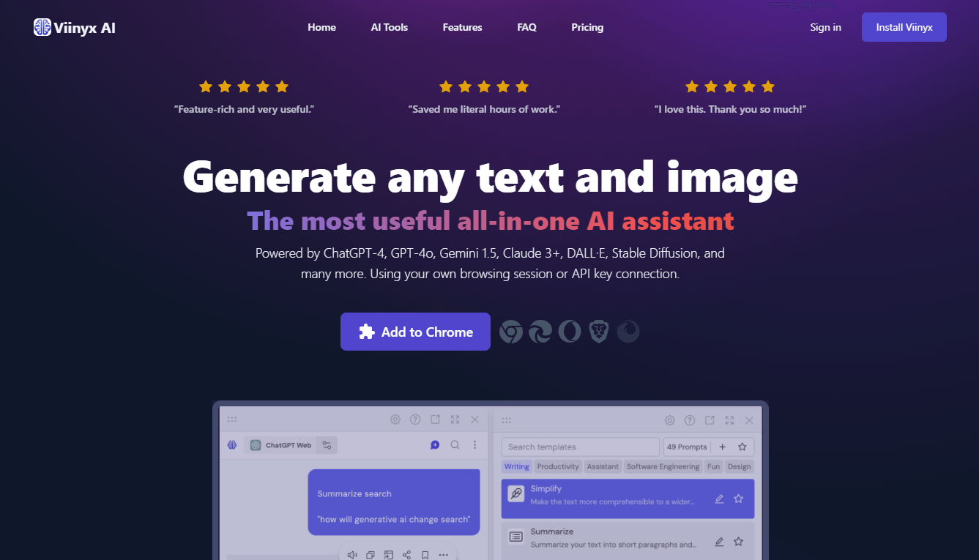Open the Pricing navigation link
Viewport: 979px width, 560px height.
tap(587, 27)
